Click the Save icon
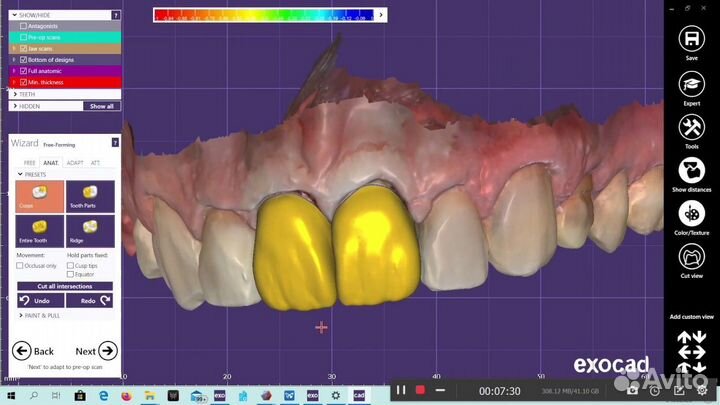 pyautogui.click(x=690, y=39)
